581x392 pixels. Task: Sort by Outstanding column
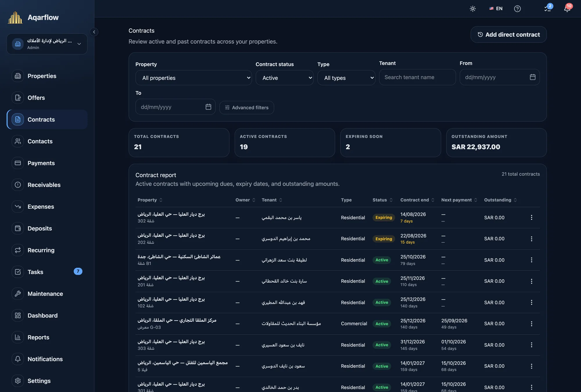click(x=501, y=200)
